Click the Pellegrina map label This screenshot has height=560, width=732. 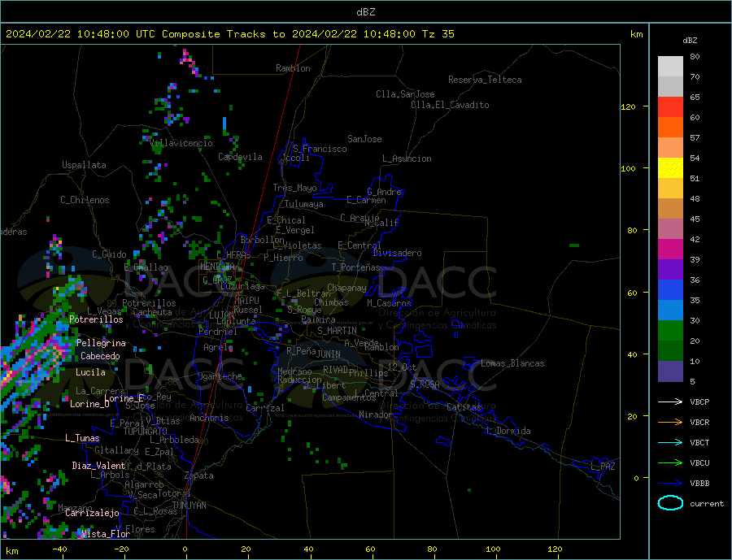point(101,343)
